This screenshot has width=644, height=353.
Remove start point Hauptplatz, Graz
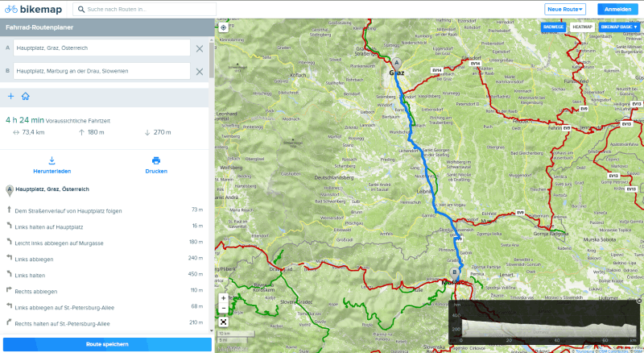click(x=200, y=48)
